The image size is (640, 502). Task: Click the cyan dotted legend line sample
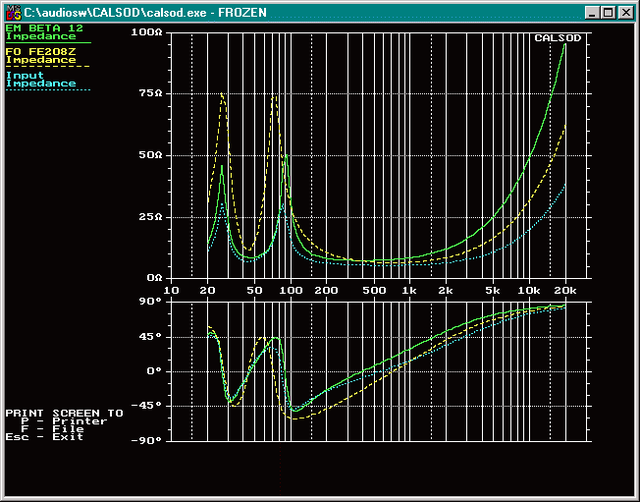click(48, 90)
